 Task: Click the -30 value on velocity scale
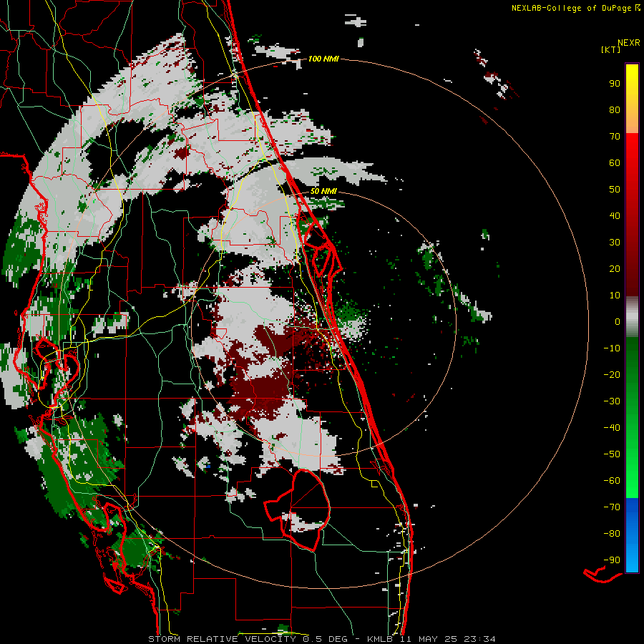coord(612,401)
